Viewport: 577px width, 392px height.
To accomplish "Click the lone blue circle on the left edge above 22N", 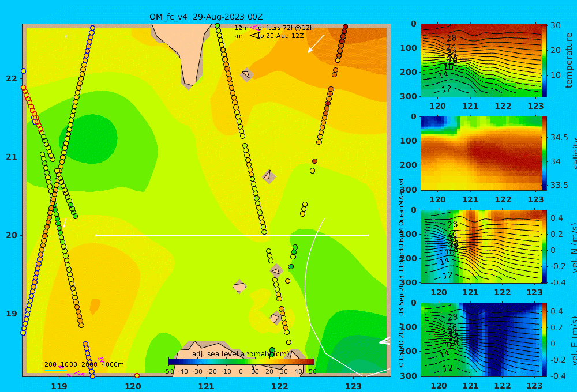I will click(23, 71).
